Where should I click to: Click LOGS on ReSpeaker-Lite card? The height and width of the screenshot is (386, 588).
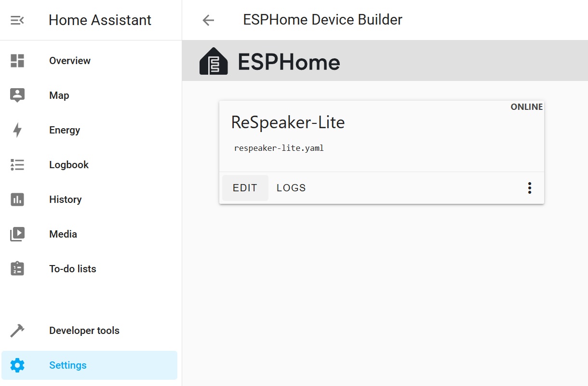291,188
